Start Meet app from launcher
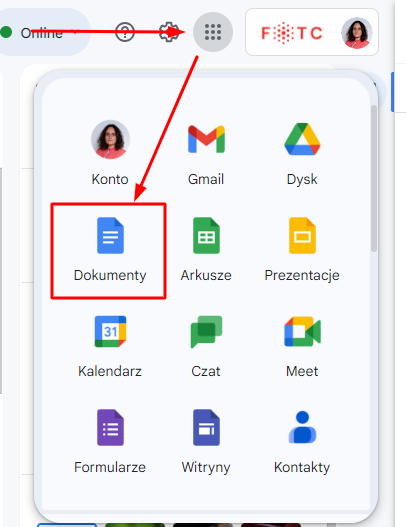 (302, 346)
